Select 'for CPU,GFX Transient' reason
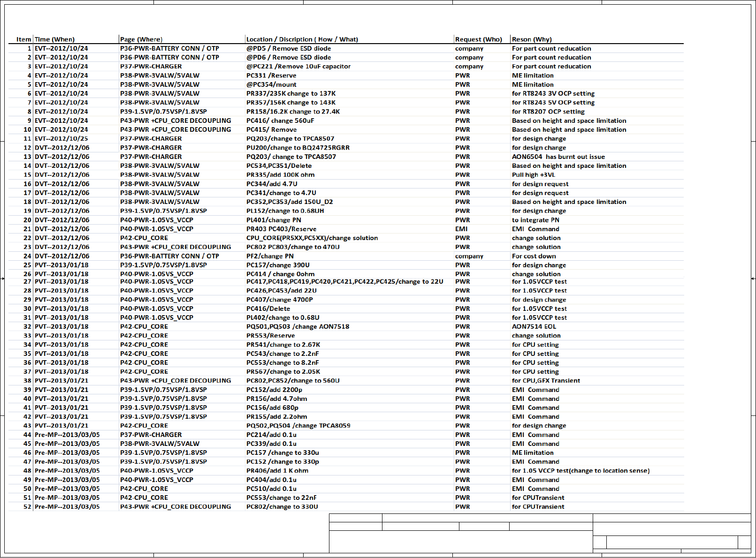This screenshot has height=558, width=756. click(x=546, y=380)
